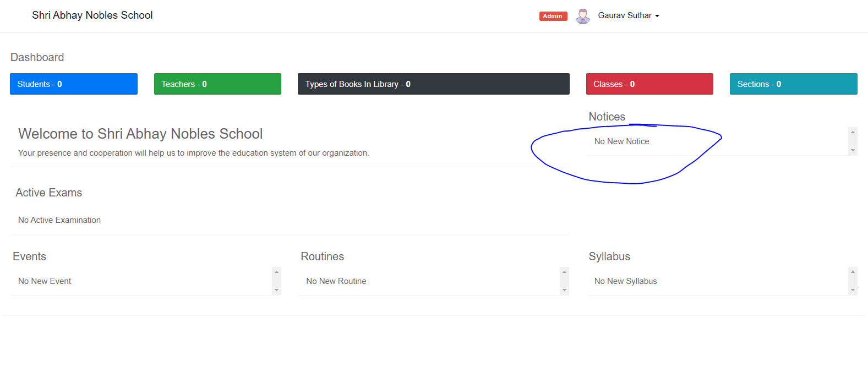Click the Notices heading

[x=607, y=117]
